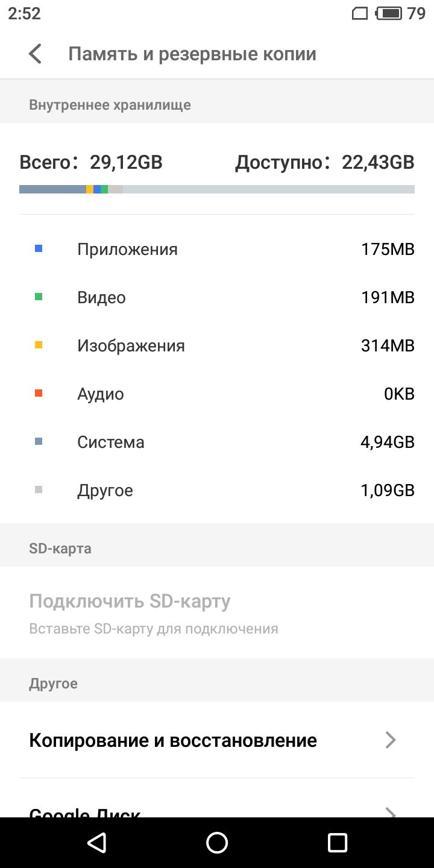The width and height of the screenshot is (434, 868).
Task: Expand Копирование и восстановление chevron
Action: 391,740
